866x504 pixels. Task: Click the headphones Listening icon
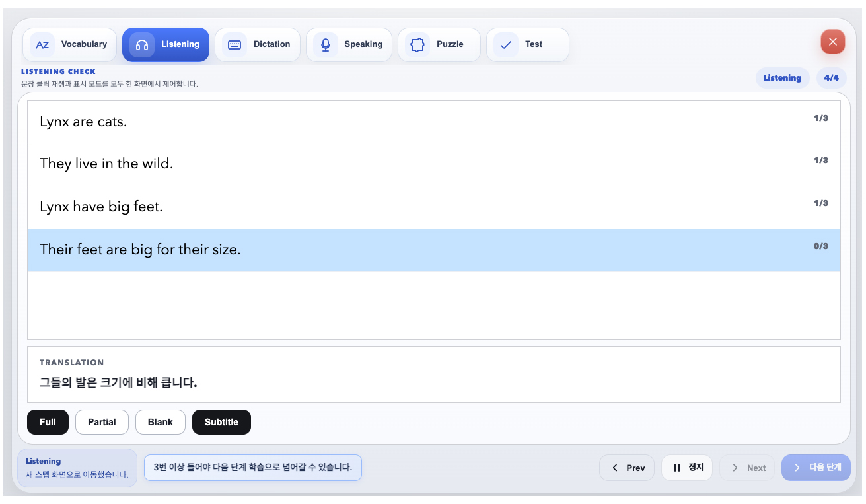[141, 45]
